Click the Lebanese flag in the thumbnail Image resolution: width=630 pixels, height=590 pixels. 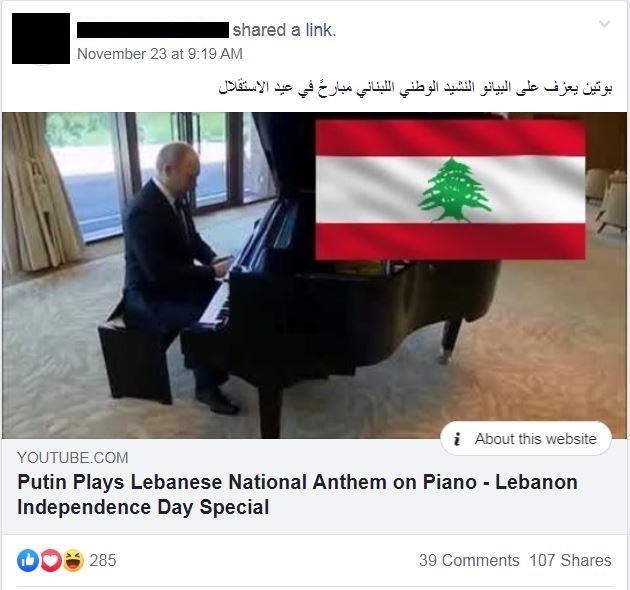[450, 190]
